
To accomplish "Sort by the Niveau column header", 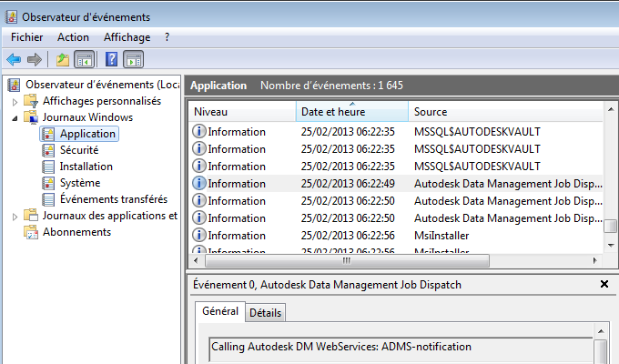I will click(242, 112).
